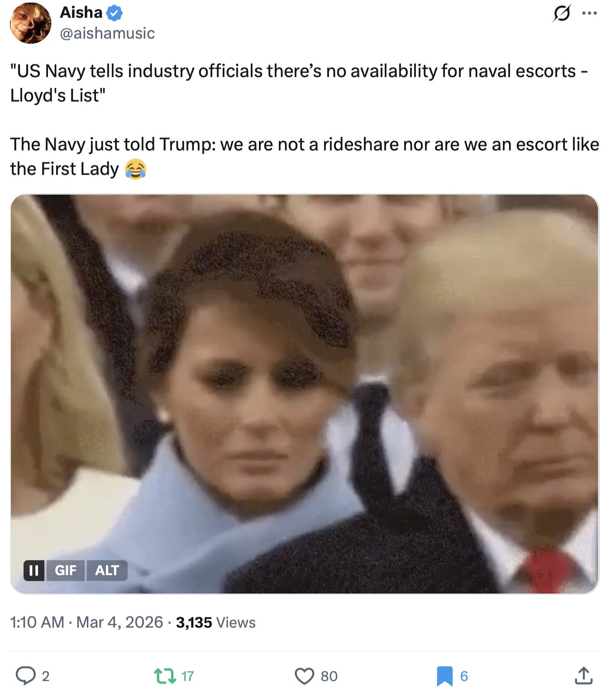Open the GIF media in full view

(x=305, y=393)
